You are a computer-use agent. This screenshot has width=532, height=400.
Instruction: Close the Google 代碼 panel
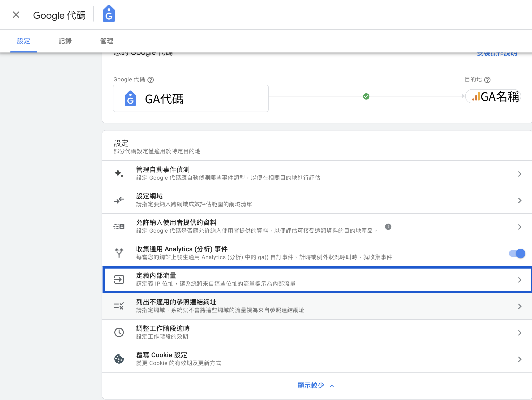tap(16, 15)
